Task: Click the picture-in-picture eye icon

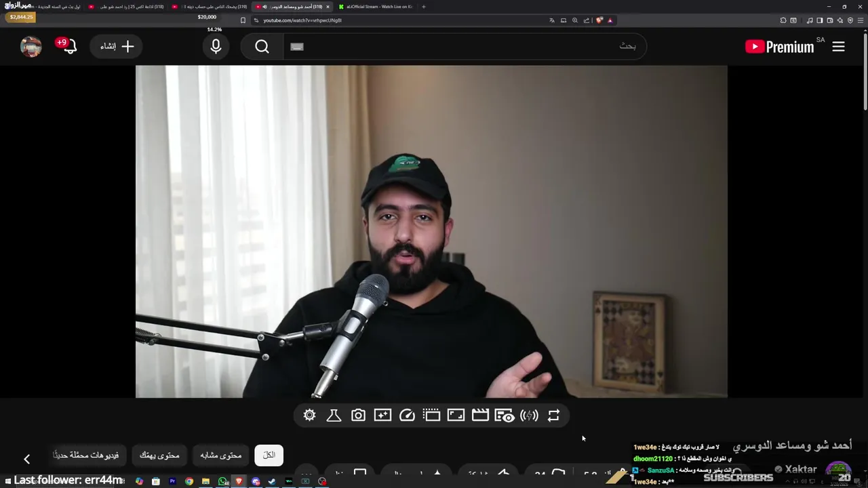Action: pyautogui.click(x=505, y=415)
